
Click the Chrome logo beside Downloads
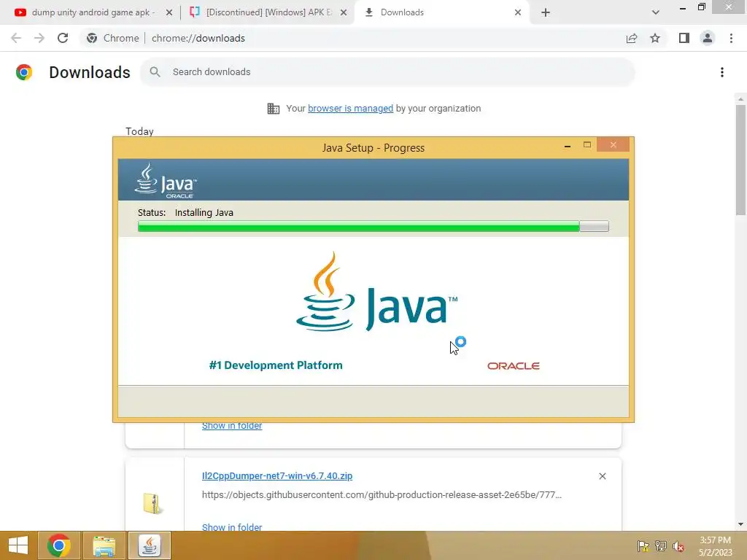24,72
